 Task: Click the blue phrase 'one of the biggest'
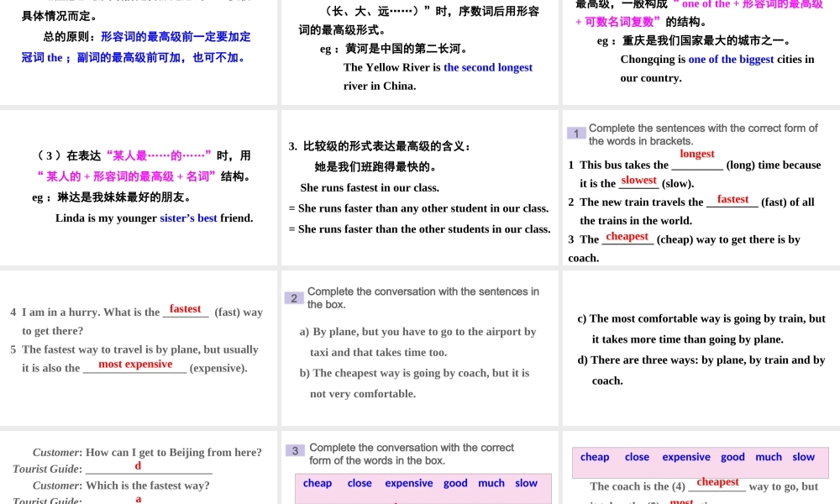(732, 60)
